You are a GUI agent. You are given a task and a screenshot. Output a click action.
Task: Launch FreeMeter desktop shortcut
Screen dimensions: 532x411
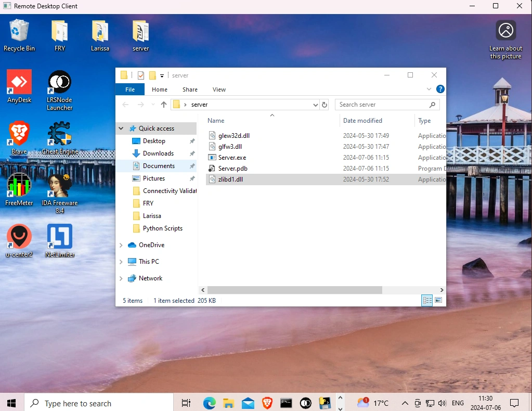[x=19, y=189]
